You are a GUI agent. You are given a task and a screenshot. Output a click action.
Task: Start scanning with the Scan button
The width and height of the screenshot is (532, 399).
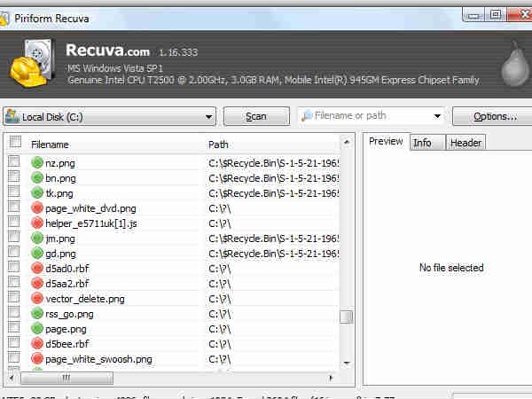256,116
